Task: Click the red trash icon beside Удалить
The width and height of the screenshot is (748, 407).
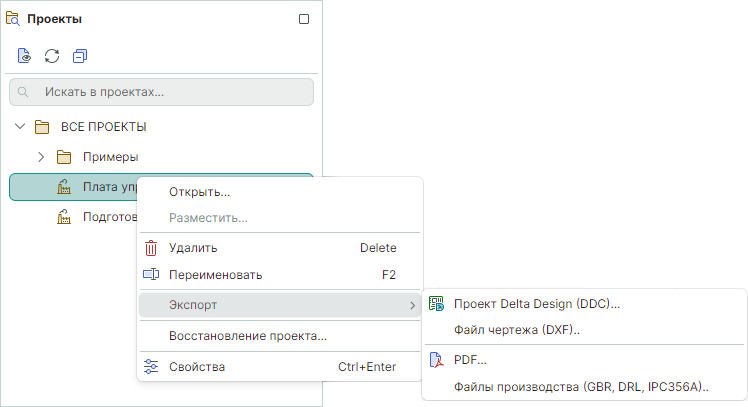Action: point(151,248)
